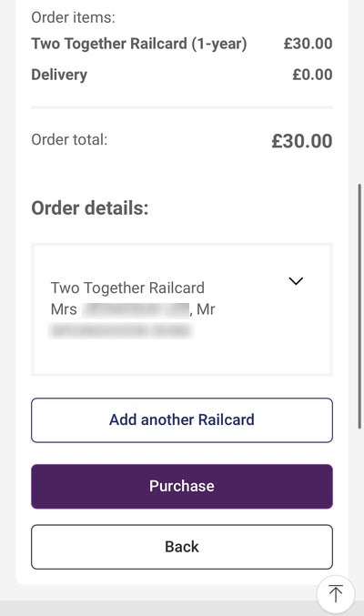Viewport: 364px width, 616px height.
Task: Open the Two Together Railcard order details card
Action: [x=182, y=309]
